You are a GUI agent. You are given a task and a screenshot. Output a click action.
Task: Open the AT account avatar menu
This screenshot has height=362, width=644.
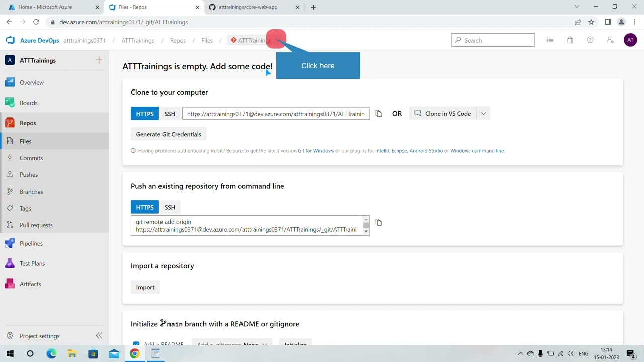(630, 40)
